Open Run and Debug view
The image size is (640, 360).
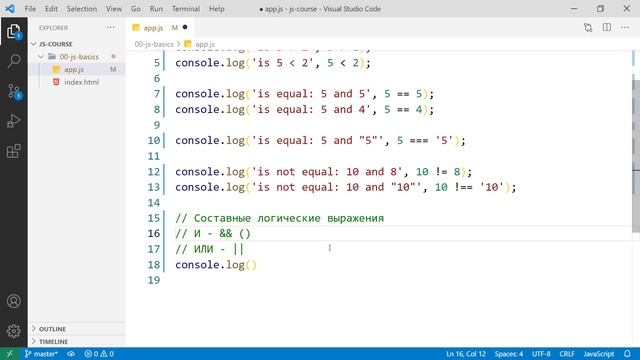(x=13, y=121)
